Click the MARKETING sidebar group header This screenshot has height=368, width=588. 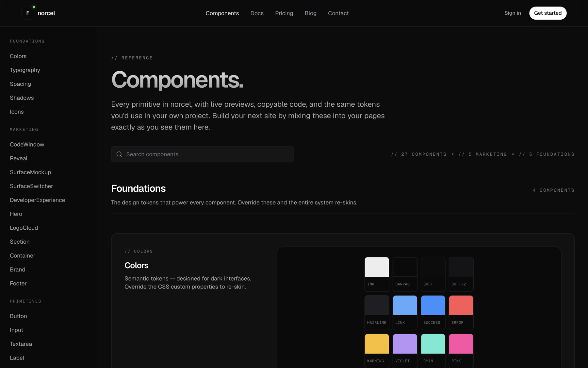pyautogui.click(x=24, y=130)
